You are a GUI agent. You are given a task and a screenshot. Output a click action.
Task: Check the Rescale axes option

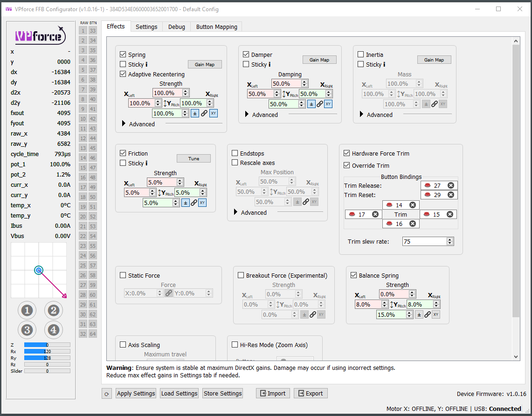click(235, 163)
